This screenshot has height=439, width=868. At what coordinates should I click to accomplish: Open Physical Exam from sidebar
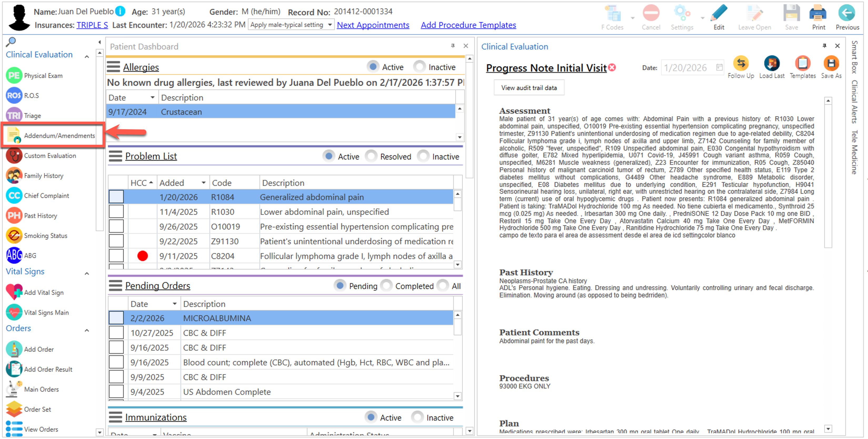[x=43, y=76]
